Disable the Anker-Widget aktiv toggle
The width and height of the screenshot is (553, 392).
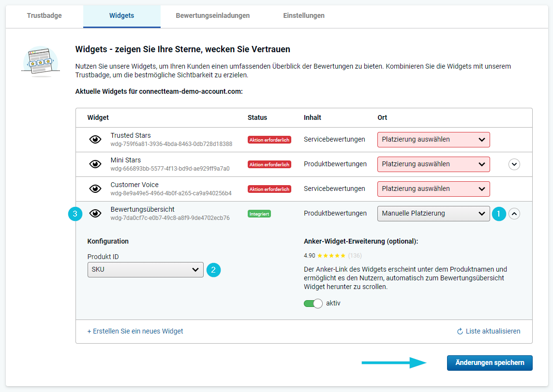coord(313,304)
